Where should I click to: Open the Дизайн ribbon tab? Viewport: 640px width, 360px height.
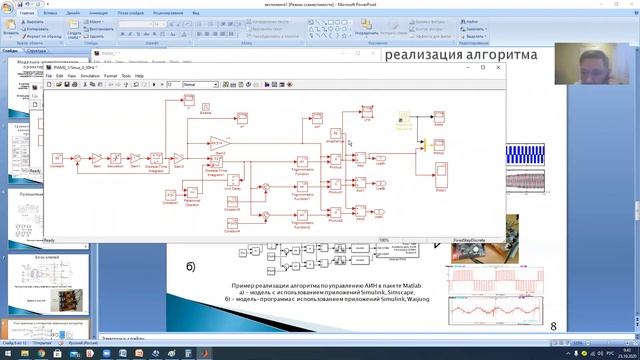point(73,13)
